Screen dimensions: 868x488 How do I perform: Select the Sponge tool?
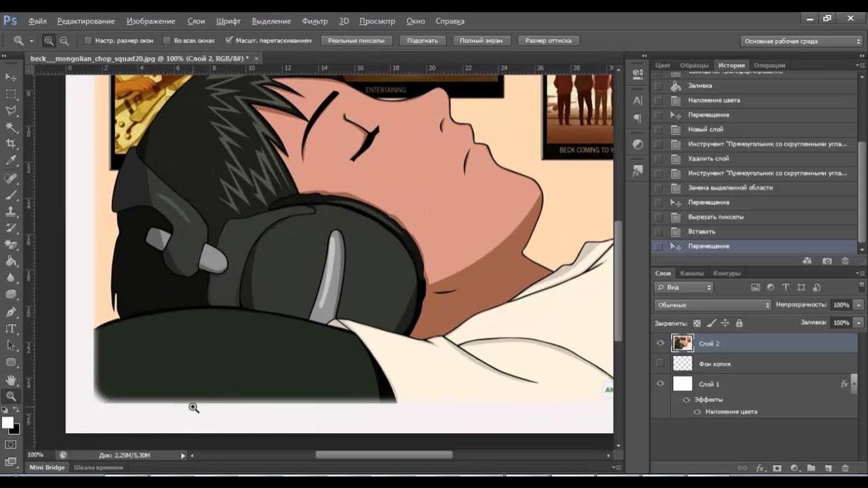[x=11, y=294]
